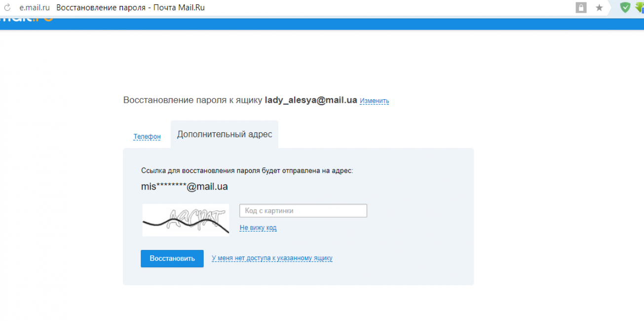The image size is (644, 321).
Task: Click the page title 'Восстановление пароля - Почта Mail.Ru'
Action: [130, 8]
